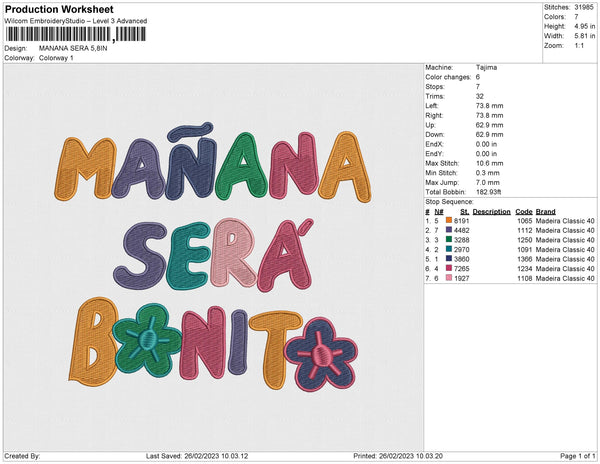
Task: Click the embroidered word 'SERÁ' in preview
Action: [x=214, y=256]
